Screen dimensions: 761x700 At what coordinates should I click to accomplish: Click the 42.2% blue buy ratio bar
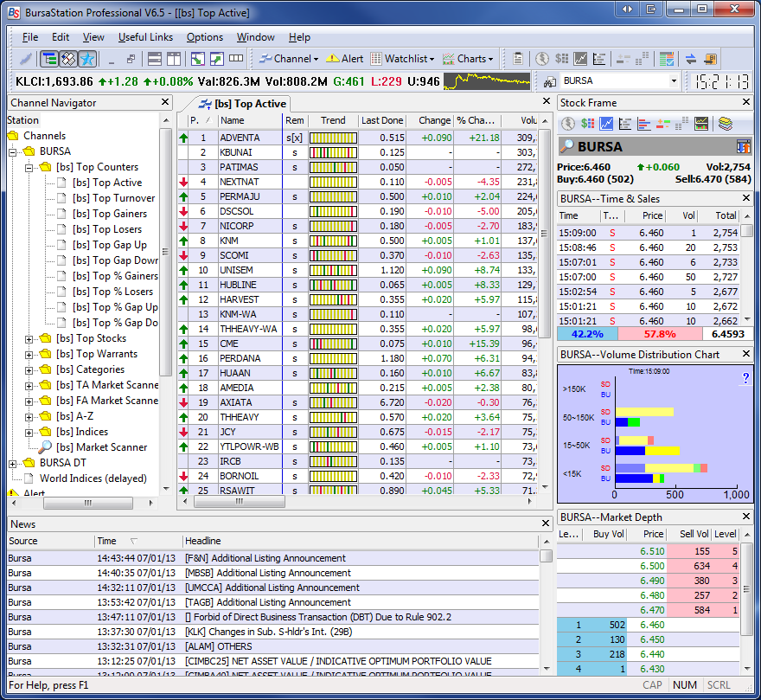coord(587,334)
